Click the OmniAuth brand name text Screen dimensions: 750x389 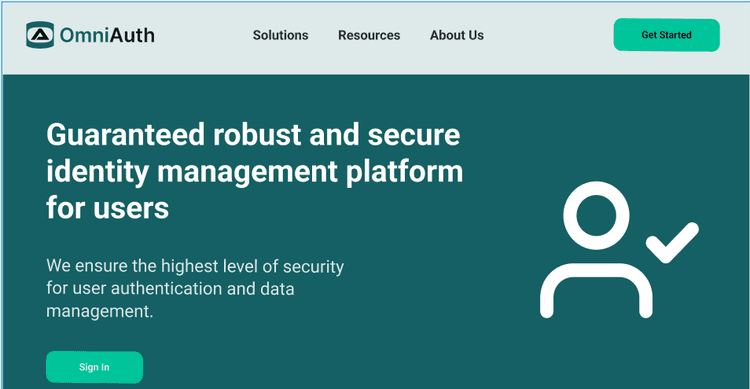(107, 35)
